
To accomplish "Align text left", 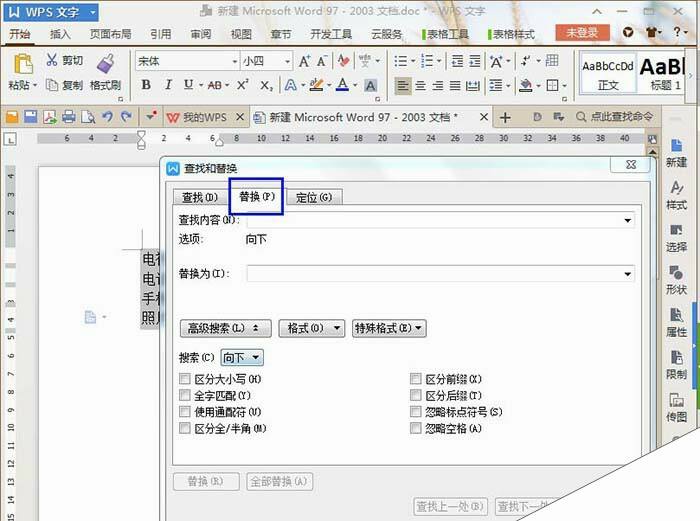I will pyautogui.click(x=403, y=85).
